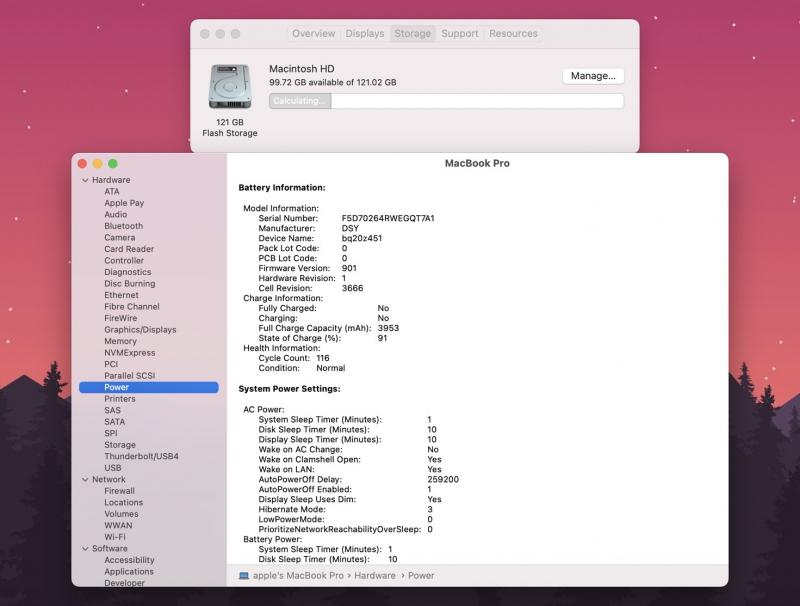Open Fibre Channel in the sidebar
This screenshot has height=606, width=800.
tap(132, 307)
